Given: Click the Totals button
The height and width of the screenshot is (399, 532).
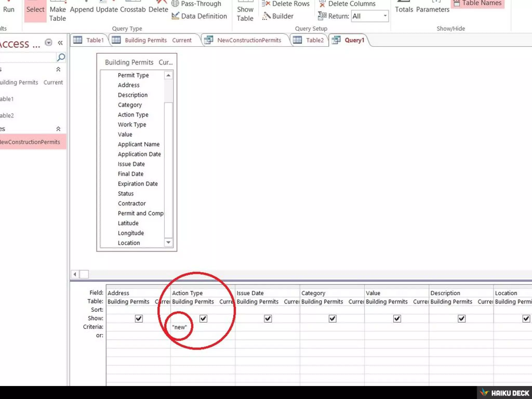Looking at the screenshot, I should click(x=404, y=9).
